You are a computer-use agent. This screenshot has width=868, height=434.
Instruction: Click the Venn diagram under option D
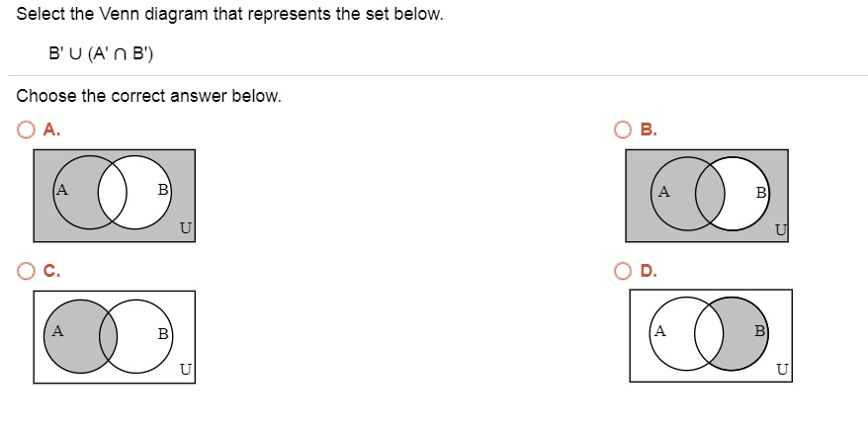(x=711, y=336)
